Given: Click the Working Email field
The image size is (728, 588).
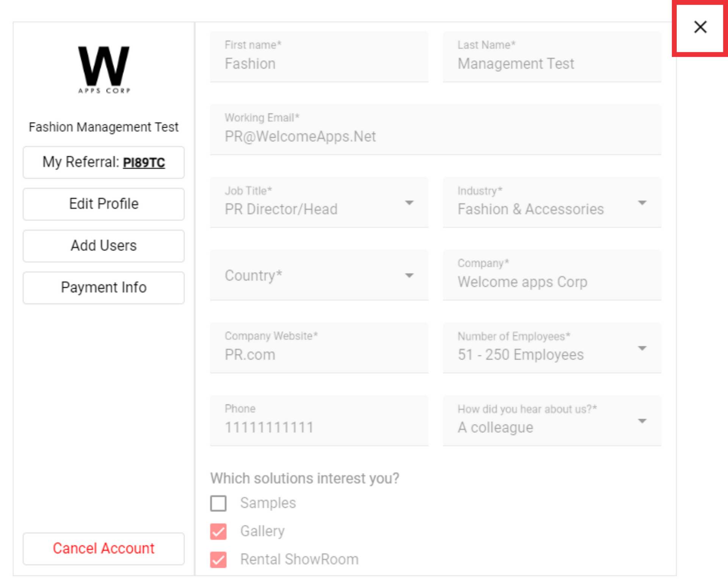Looking at the screenshot, I should (x=436, y=130).
